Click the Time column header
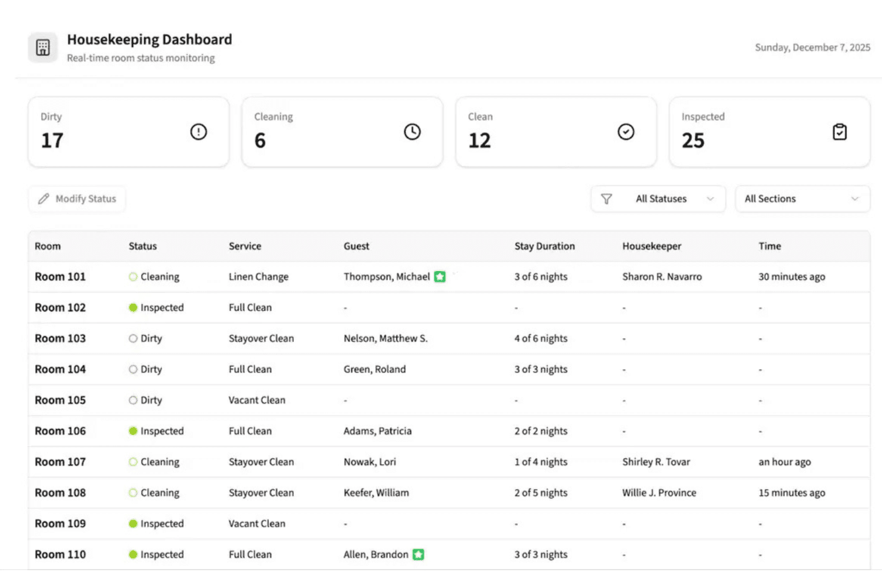 pos(770,246)
